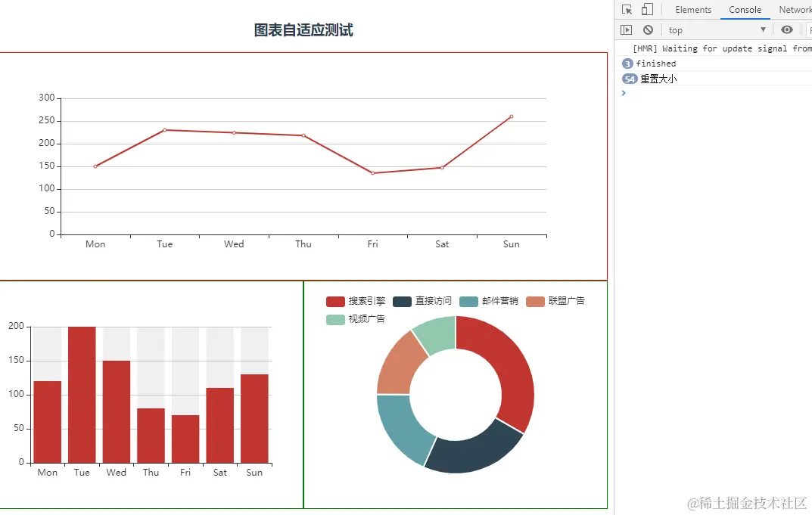The height and width of the screenshot is (515, 812).
Task: Activate the inspect element picker icon
Action: click(627, 9)
